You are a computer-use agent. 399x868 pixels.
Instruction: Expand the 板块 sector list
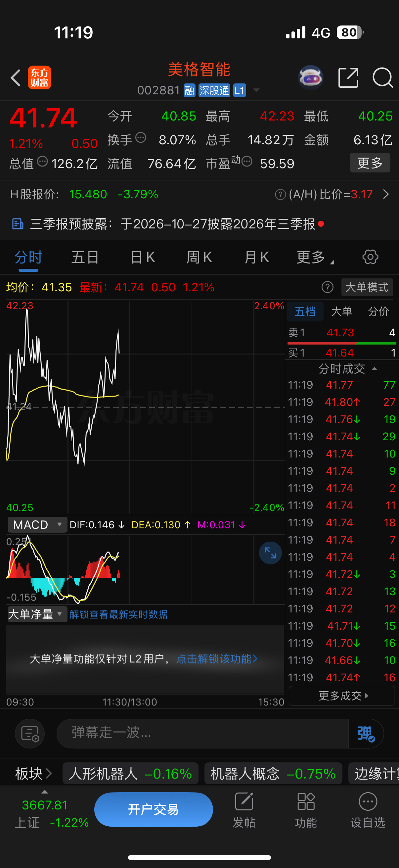click(34, 774)
